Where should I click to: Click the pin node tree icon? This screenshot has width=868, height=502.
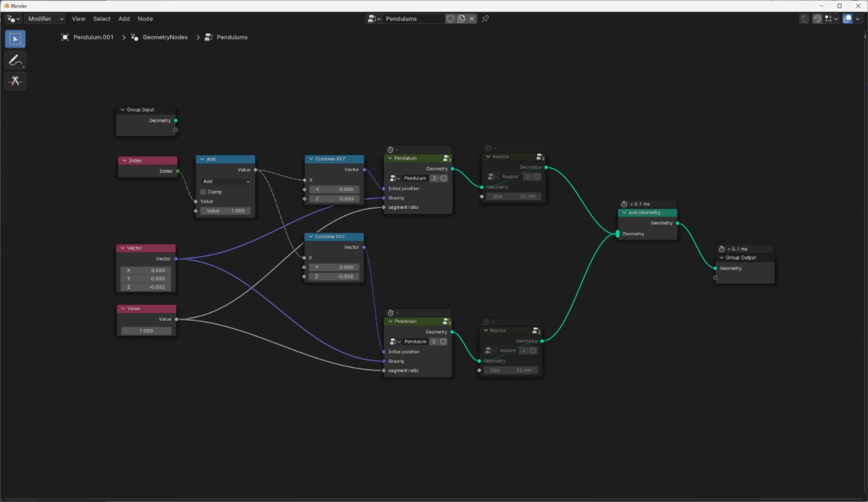[x=485, y=19]
